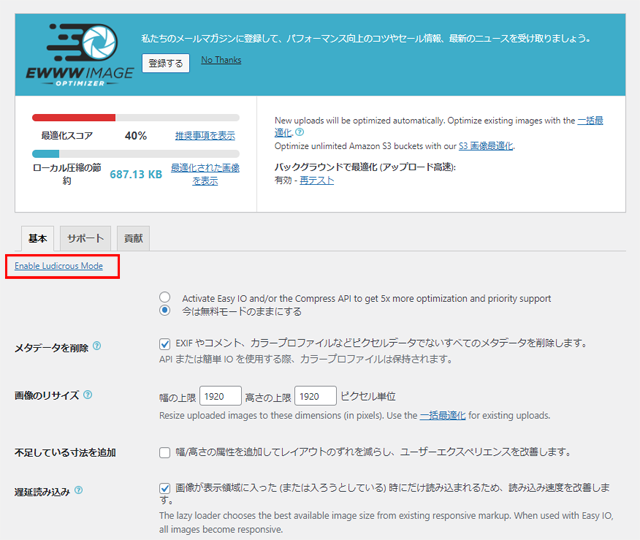Open help icon beside メタデータを削除
The width and height of the screenshot is (640, 540).
pyautogui.click(x=97, y=346)
